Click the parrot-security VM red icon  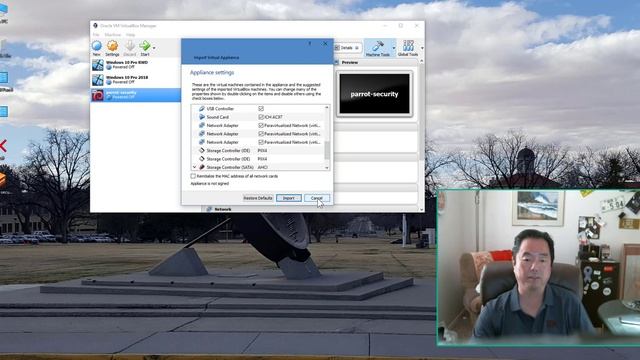98,95
